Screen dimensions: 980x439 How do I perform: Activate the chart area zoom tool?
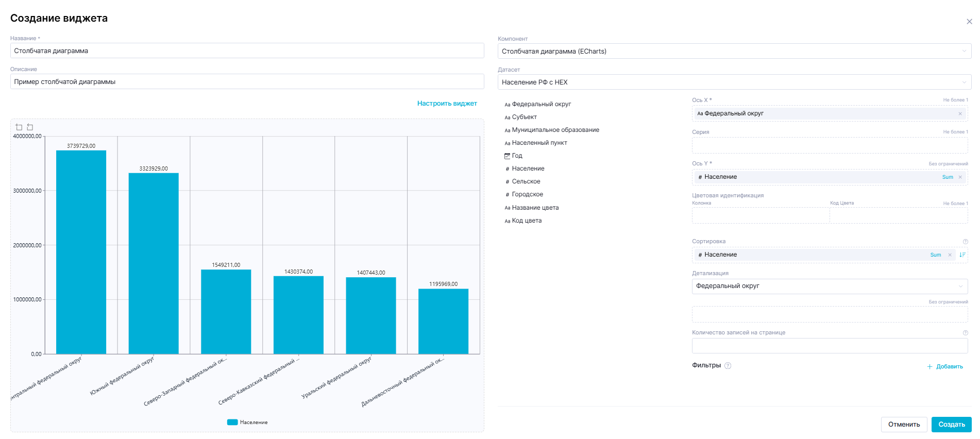(19, 127)
